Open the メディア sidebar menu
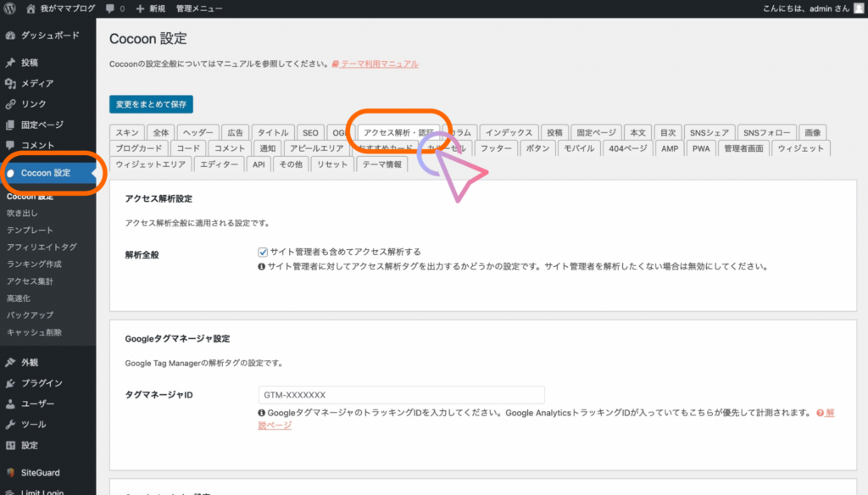 coord(37,83)
